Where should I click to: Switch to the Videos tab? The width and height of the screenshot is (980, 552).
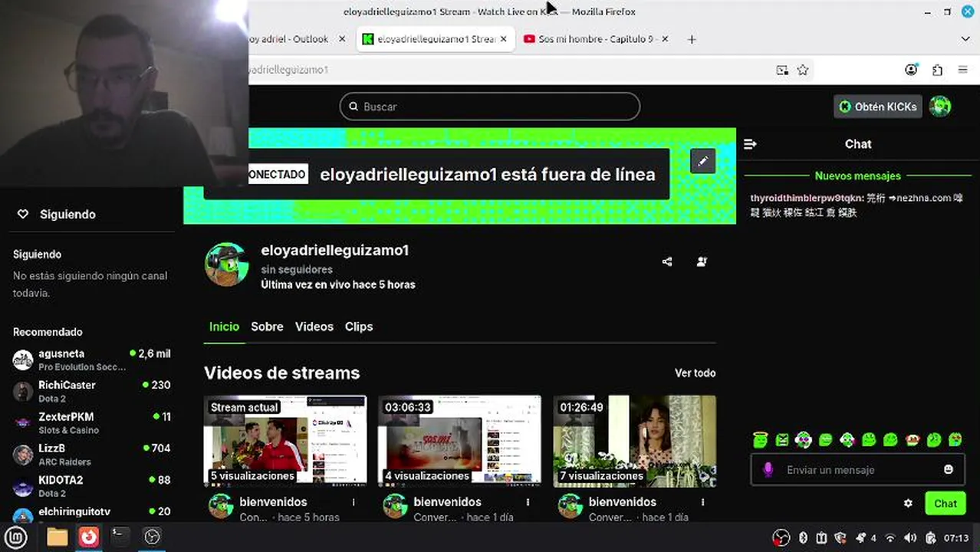314,327
